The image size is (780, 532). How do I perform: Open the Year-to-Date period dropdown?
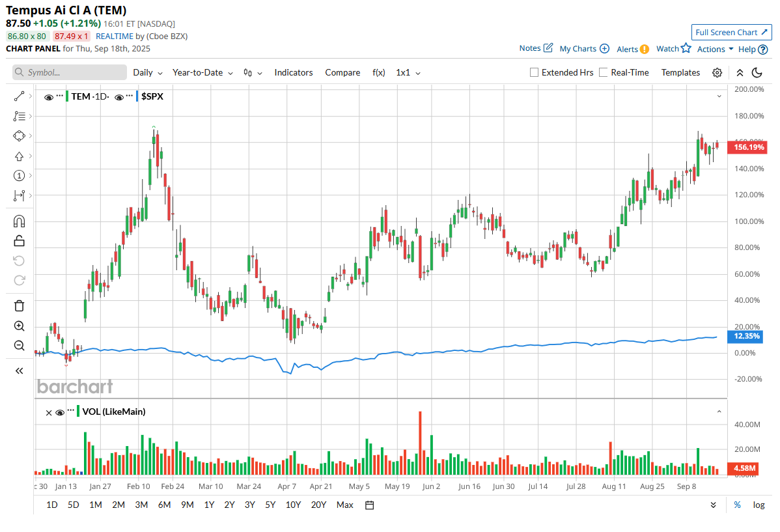tap(203, 73)
